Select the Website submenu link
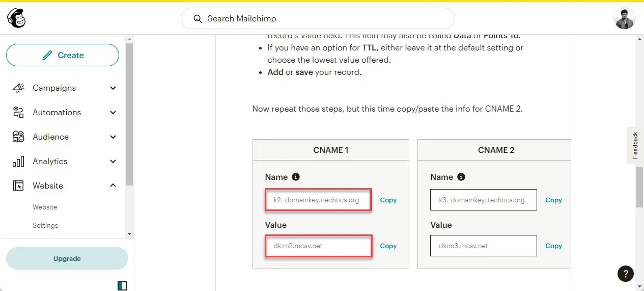 tap(45, 207)
